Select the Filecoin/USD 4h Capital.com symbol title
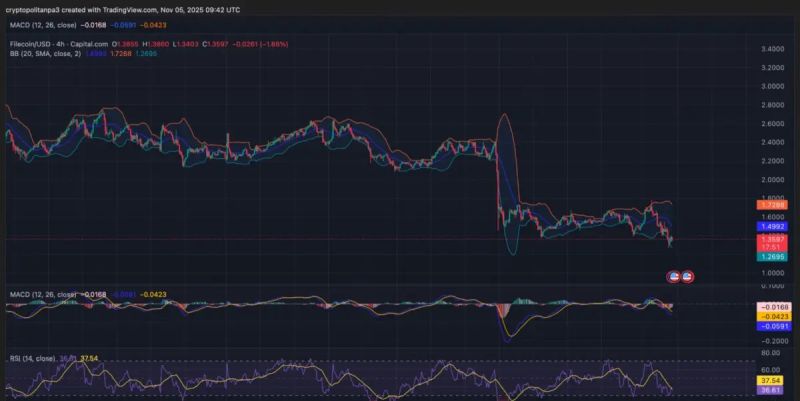The height and width of the screenshot is (401, 800). click(59, 44)
